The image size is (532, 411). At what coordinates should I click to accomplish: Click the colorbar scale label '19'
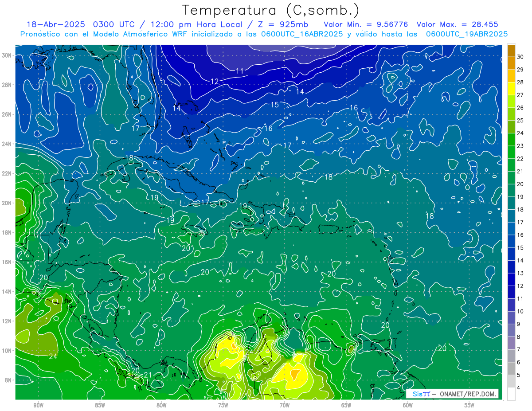[520, 196]
